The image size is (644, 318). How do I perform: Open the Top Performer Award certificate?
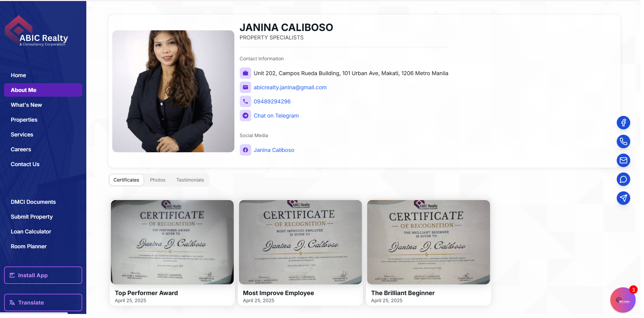pos(172,242)
